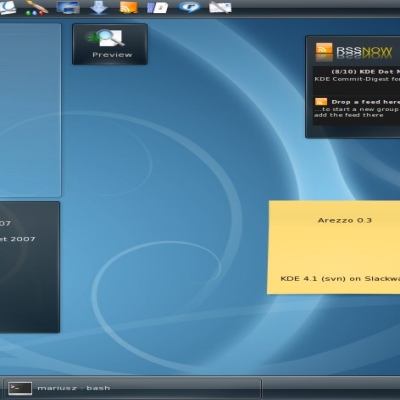The width and height of the screenshot is (400, 400).
Task: Open the KDE Commit-Digest feed item
Action: pos(357,79)
